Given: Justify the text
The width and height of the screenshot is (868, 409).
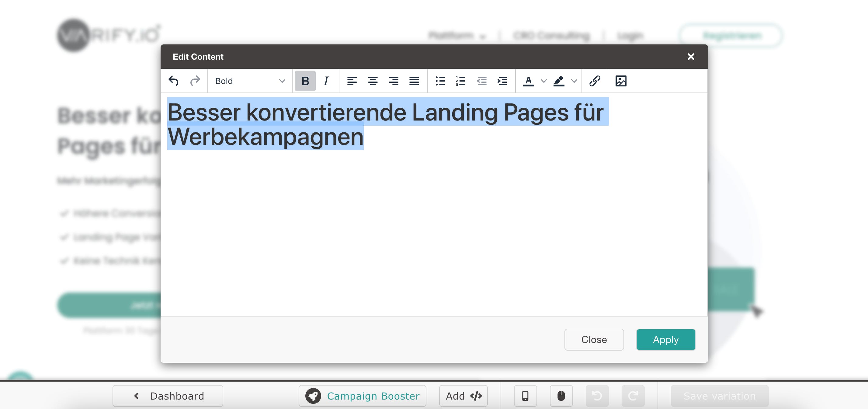Looking at the screenshot, I should pos(414,81).
